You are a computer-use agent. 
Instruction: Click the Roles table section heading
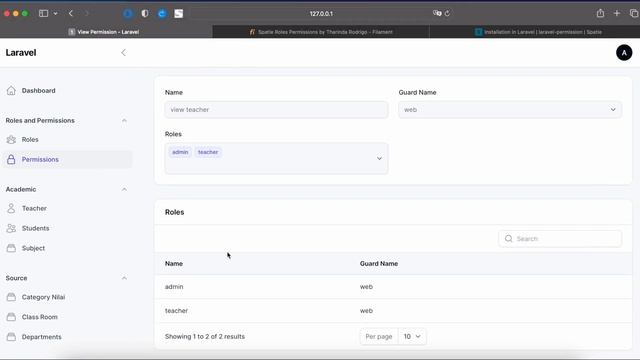click(x=175, y=212)
